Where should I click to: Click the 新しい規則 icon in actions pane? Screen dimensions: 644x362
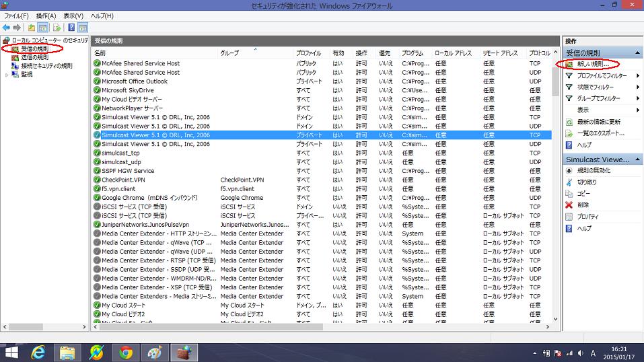569,65
